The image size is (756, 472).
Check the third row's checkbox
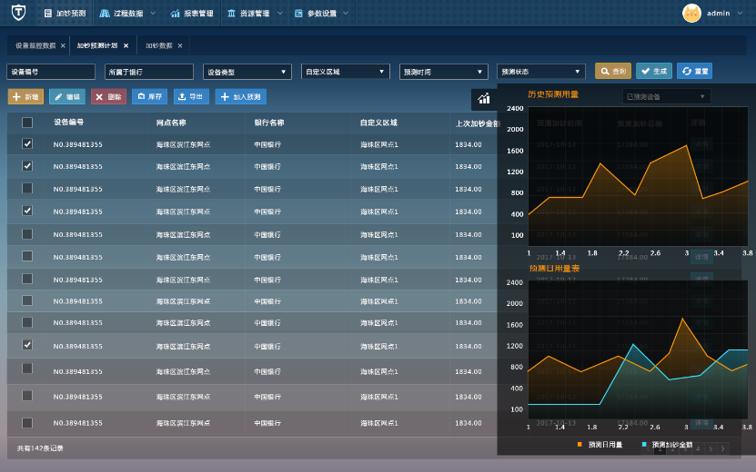(x=27, y=189)
